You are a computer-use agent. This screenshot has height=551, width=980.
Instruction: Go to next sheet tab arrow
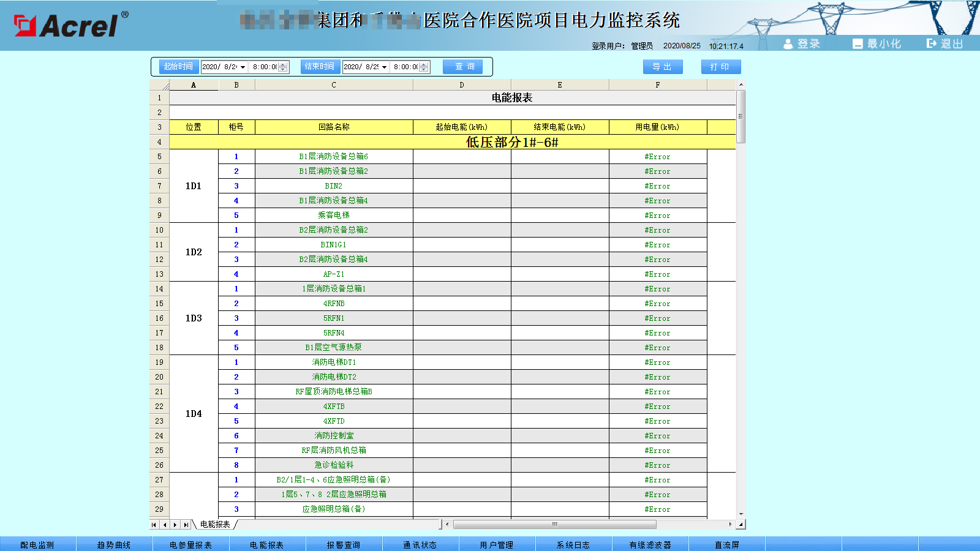click(x=175, y=525)
